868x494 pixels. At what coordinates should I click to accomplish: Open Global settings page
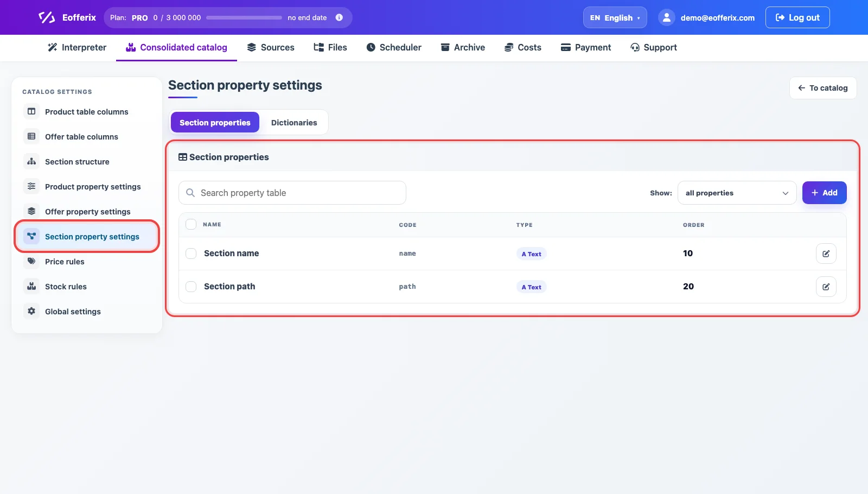(87, 311)
